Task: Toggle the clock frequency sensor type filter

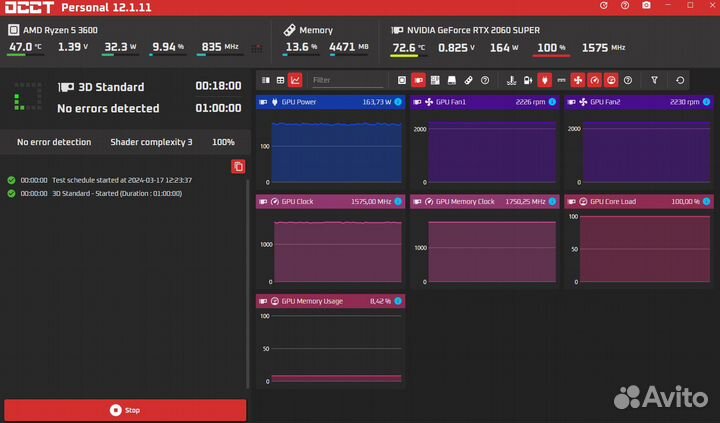Action: click(595, 80)
